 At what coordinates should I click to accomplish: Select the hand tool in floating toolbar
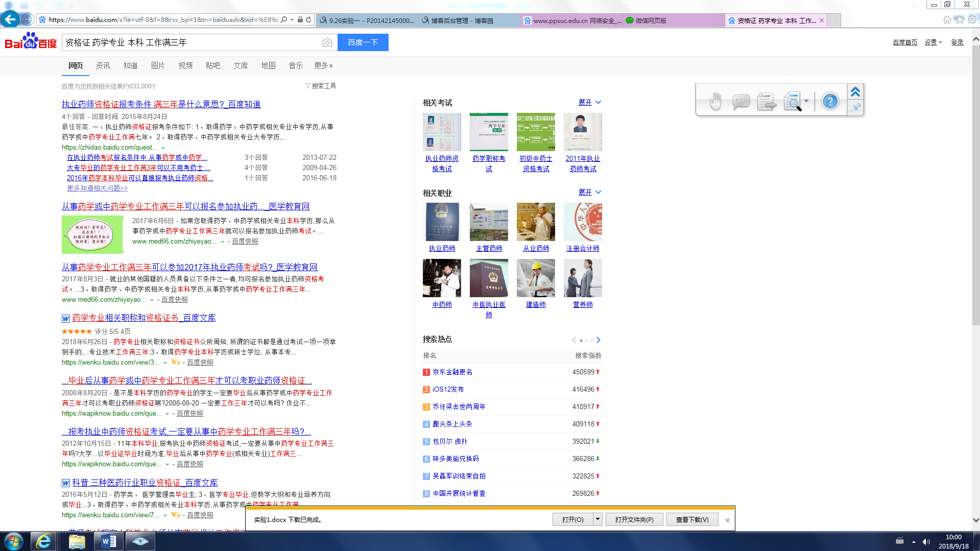click(715, 101)
